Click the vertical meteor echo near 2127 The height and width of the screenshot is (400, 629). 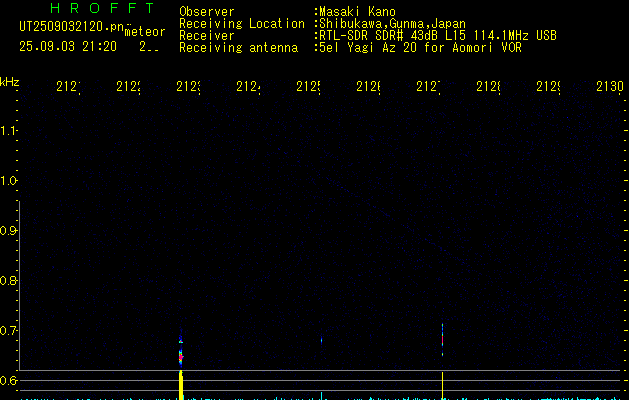click(442, 340)
